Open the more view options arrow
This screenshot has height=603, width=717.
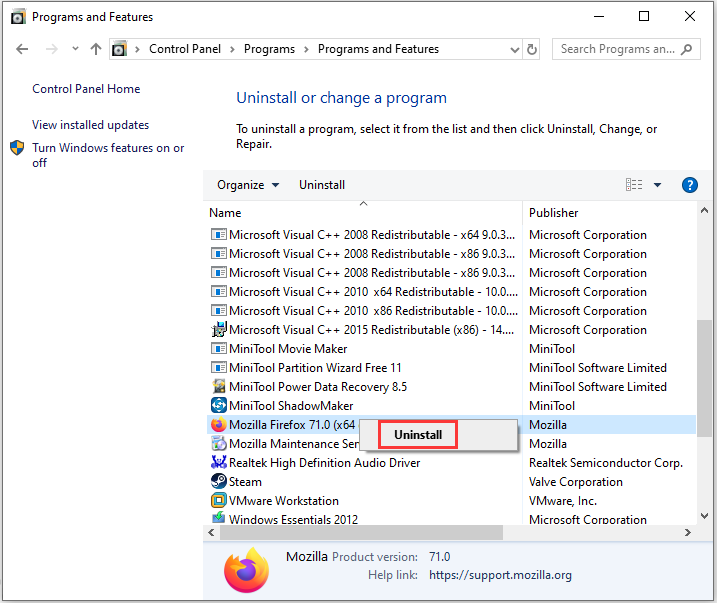point(657,185)
